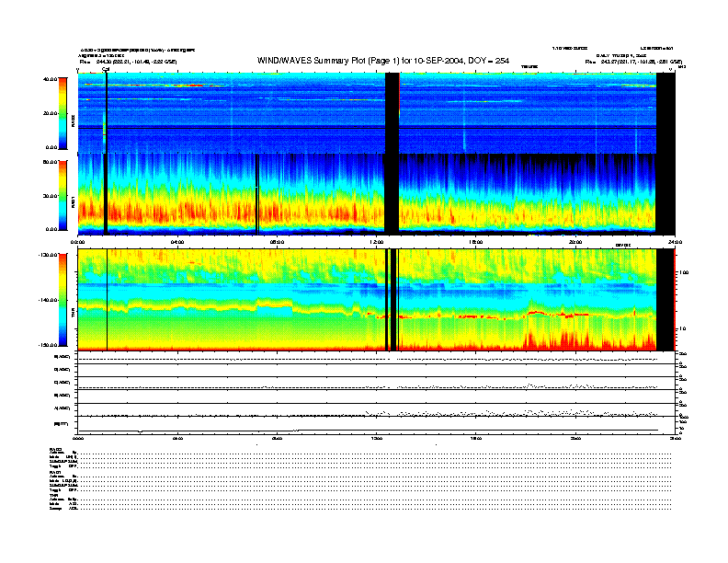Click the 24:00 tick label under RAD1 panel
728x563 pixels.
click(675, 242)
